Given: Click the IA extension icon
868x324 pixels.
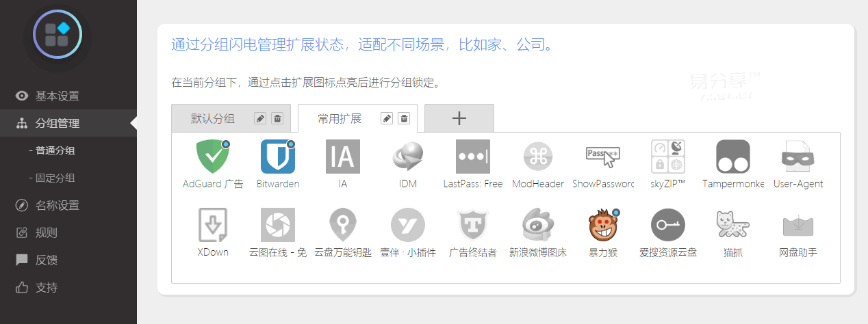Looking at the screenshot, I should [x=343, y=157].
